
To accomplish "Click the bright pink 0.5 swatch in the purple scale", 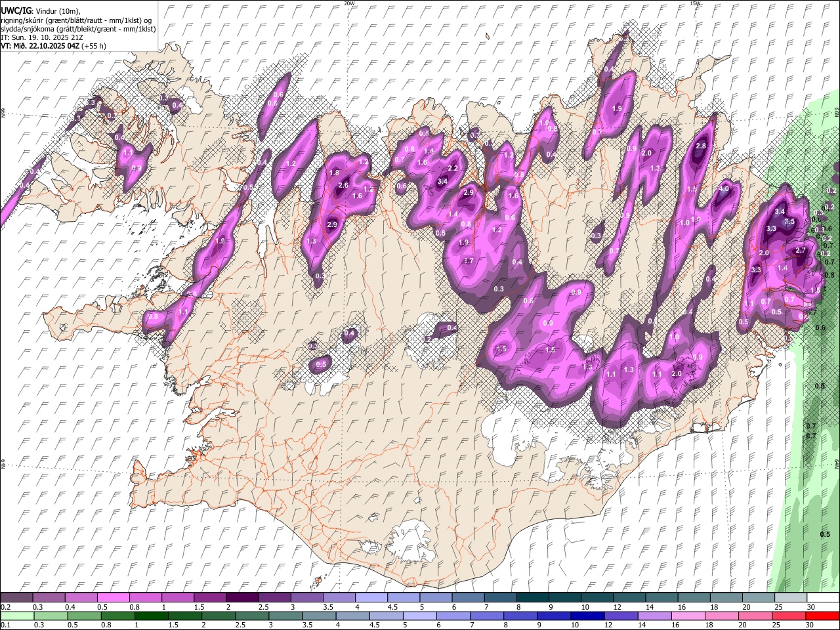I will pos(113,597).
